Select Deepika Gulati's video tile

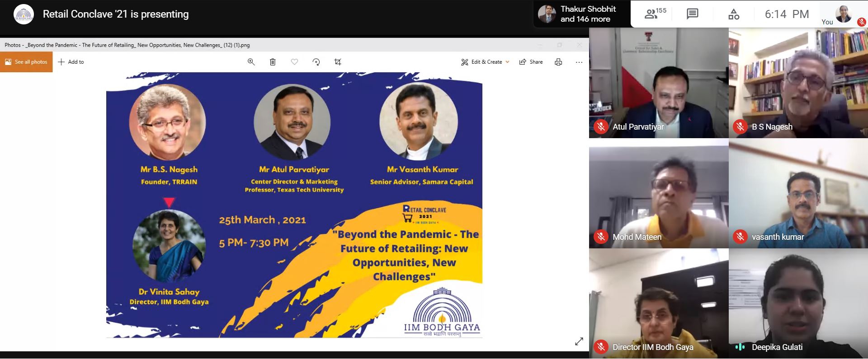[x=798, y=303]
